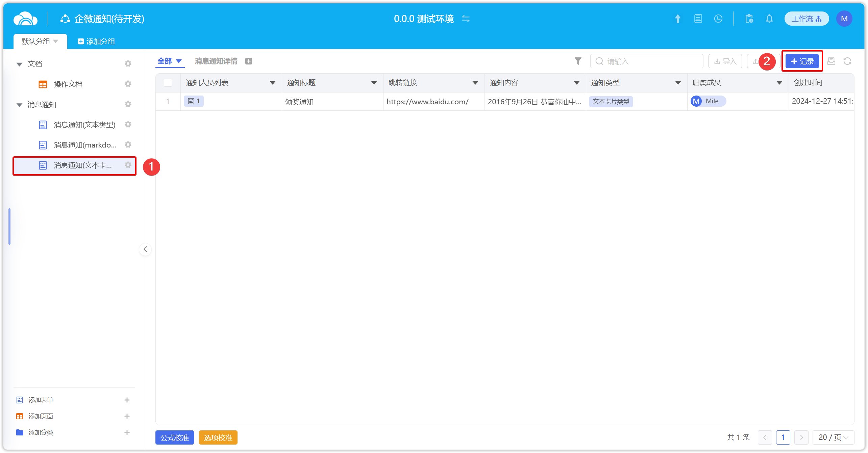
Task: Click the upload arrow icon in the header
Action: pyautogui.click(x=677, y=19)
